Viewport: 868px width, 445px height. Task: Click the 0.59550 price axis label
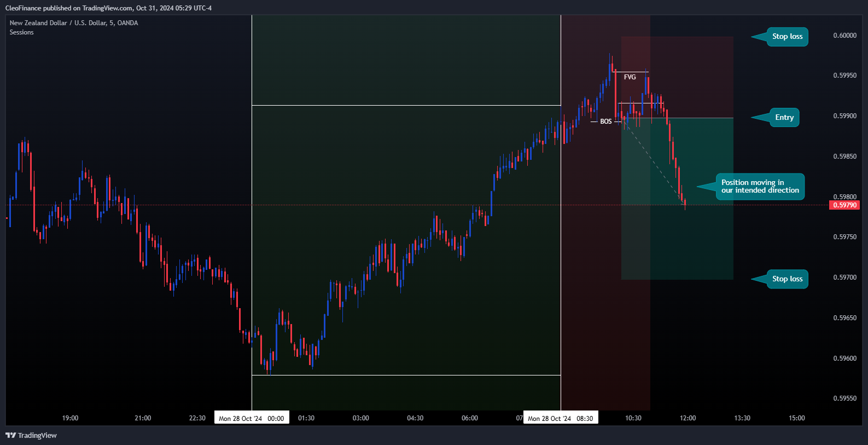[844, 398]
